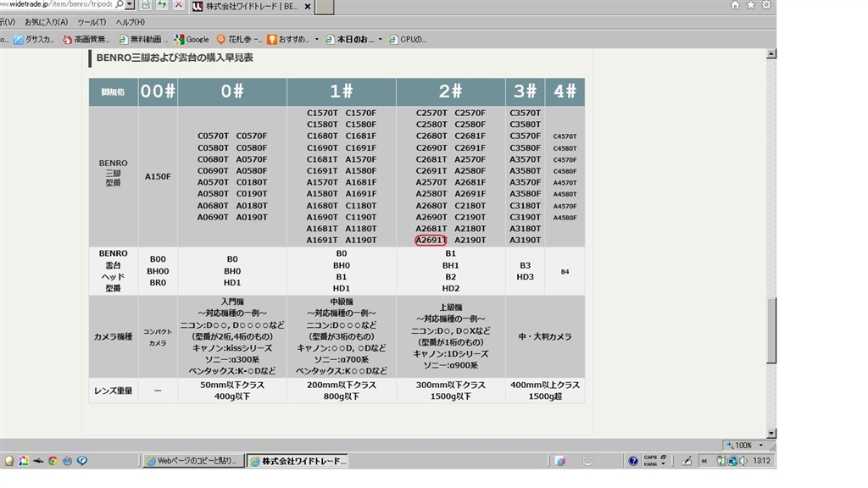
Task: Click the 2# column header
Action: click(451, 91)
